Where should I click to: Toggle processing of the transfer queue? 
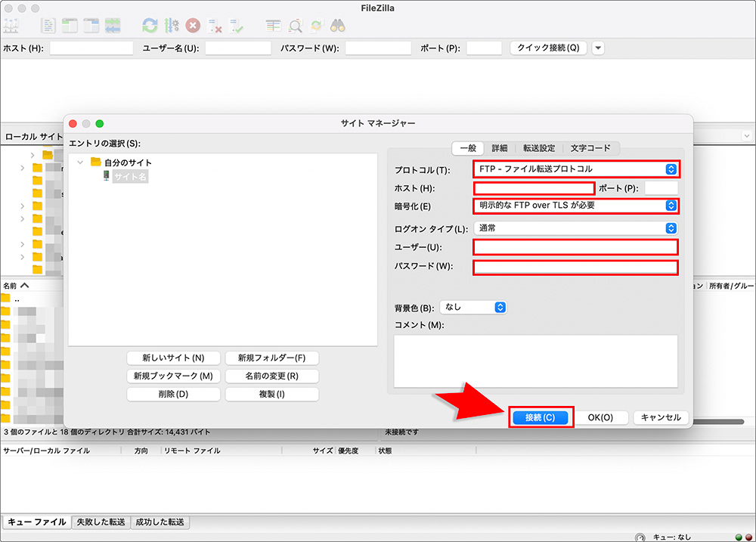171,26
